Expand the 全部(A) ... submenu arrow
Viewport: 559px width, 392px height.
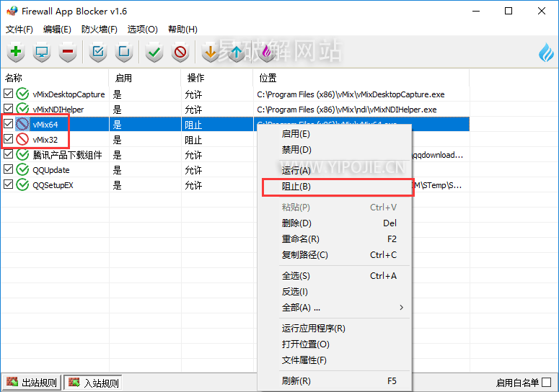402,307
